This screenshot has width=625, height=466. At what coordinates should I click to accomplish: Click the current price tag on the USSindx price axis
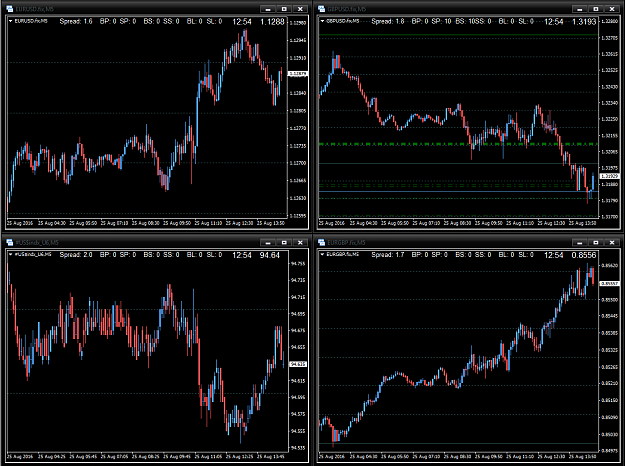[298, 364]
